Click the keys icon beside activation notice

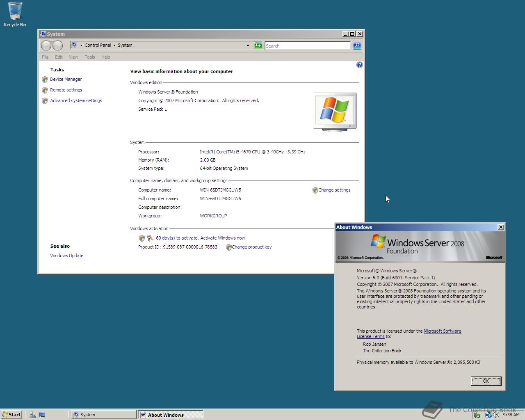[150, 238]
